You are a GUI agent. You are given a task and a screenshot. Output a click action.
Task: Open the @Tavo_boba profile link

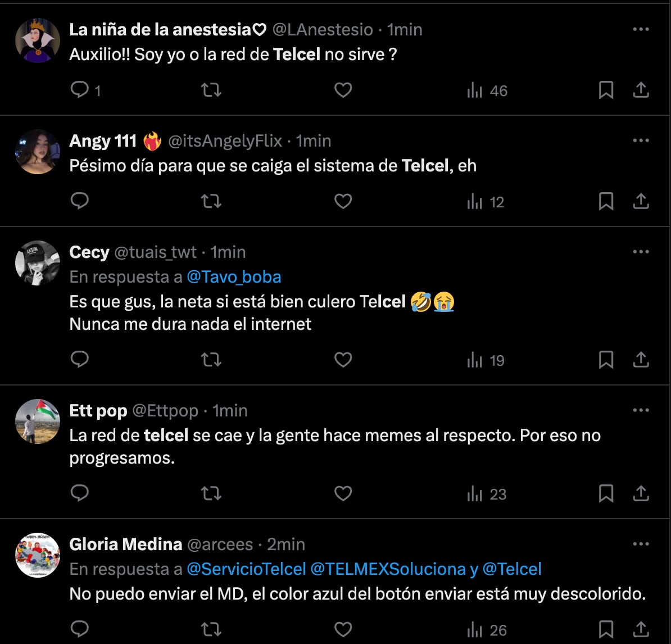point(234,276)
